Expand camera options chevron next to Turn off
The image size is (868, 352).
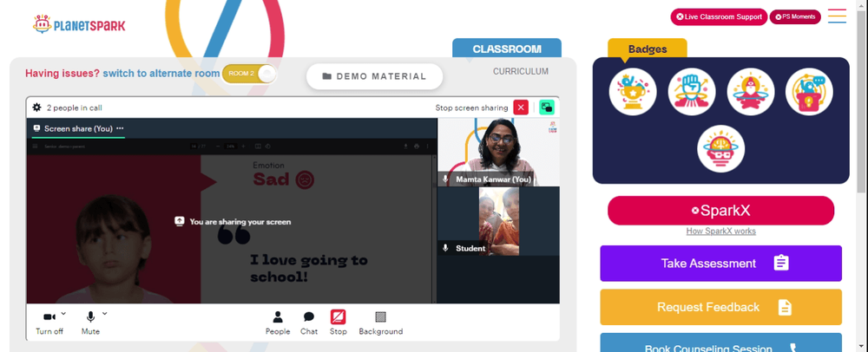(x=63, y=313)
